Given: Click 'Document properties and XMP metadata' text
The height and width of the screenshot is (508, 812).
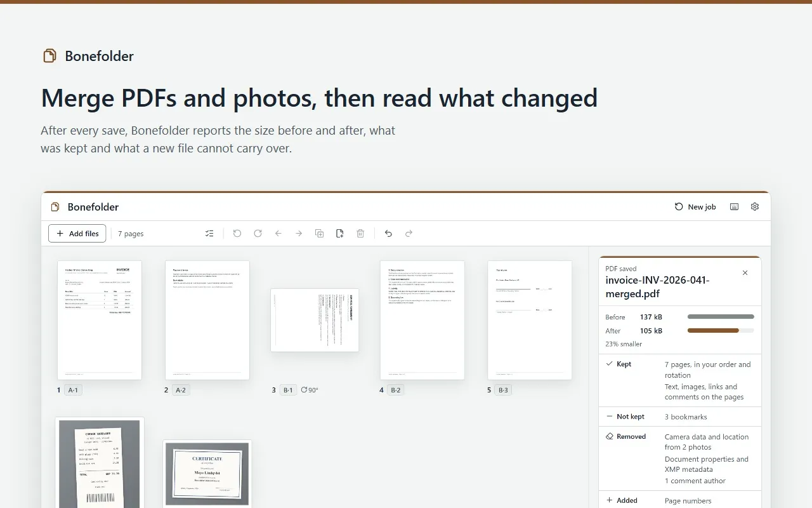Looking at the screenshot, I should point(707,464).
